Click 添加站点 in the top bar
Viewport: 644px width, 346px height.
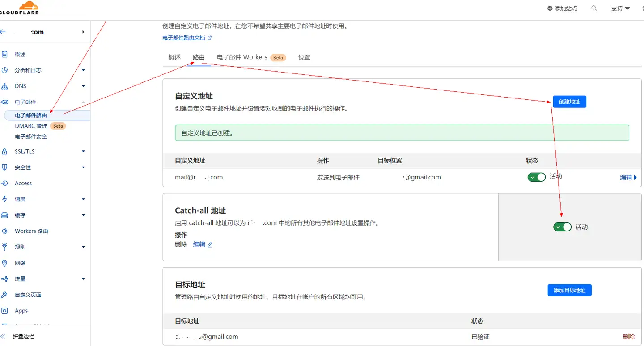click(x=563, y=8)
